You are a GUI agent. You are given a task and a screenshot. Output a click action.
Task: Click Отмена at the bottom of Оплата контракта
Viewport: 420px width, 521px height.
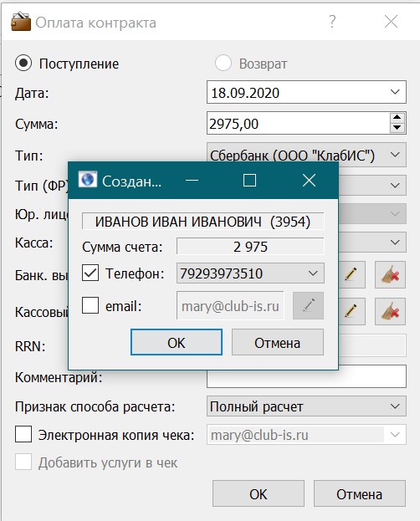[x=360, y=493]
